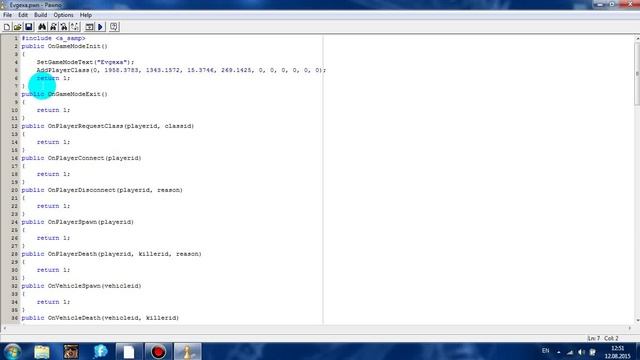Screen dimensions: 640x360
Task: Click the 'Col: 2' status bar entry
Action: (x=611, y=338)
